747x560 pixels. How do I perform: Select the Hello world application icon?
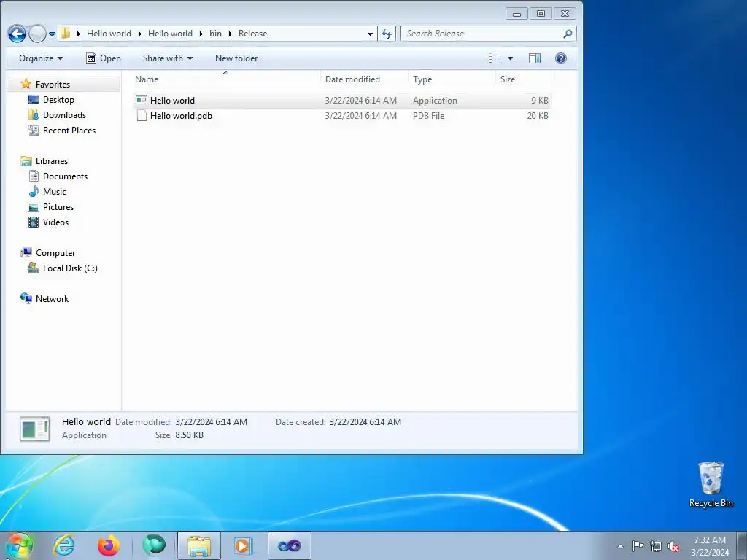coord(142,100)
